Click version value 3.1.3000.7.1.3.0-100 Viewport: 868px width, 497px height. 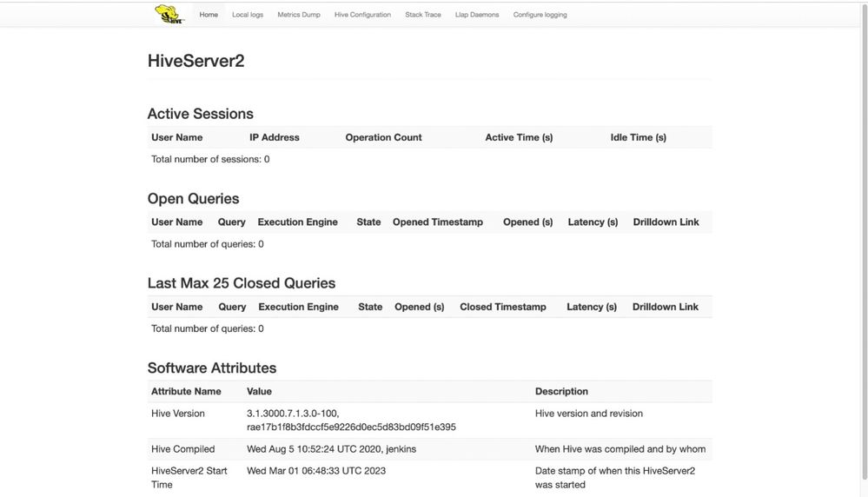(293, 414)
